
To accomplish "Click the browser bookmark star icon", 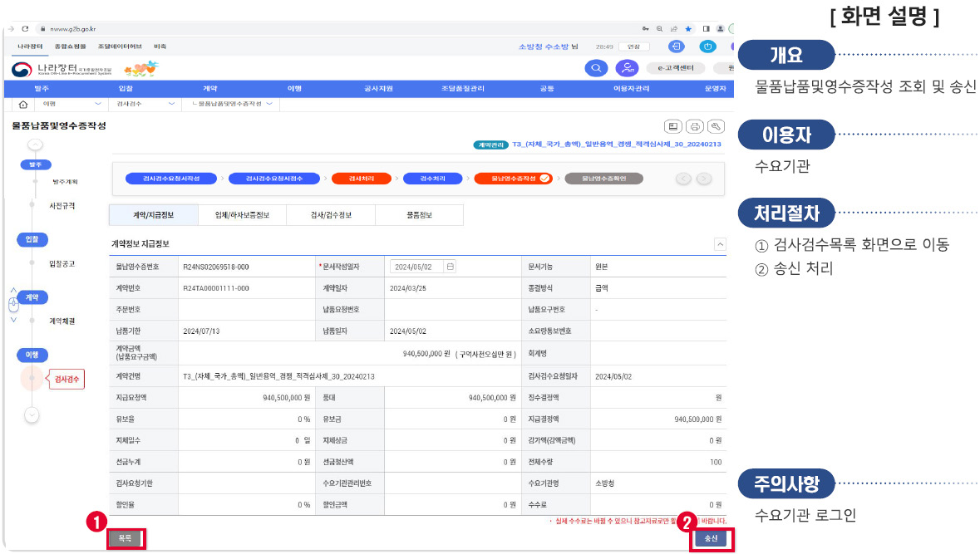I will tap(688, 29).
